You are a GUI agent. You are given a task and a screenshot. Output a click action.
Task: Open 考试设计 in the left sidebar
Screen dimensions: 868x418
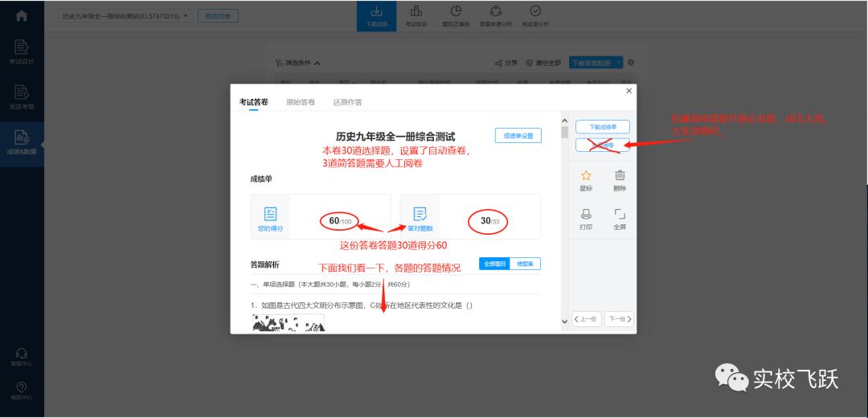pos(22,52)
